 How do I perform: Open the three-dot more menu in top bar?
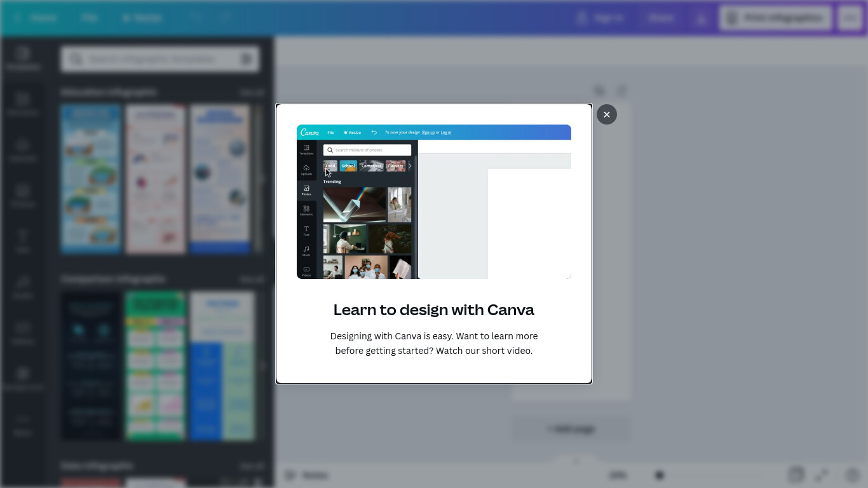point(850,18)
